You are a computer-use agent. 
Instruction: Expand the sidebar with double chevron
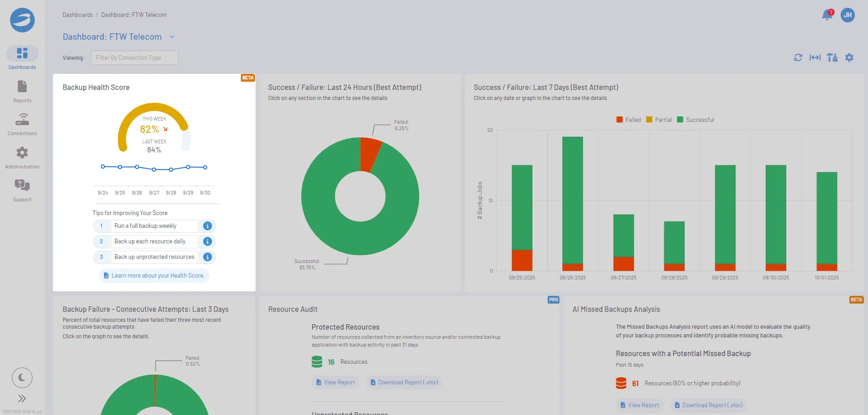22,399
